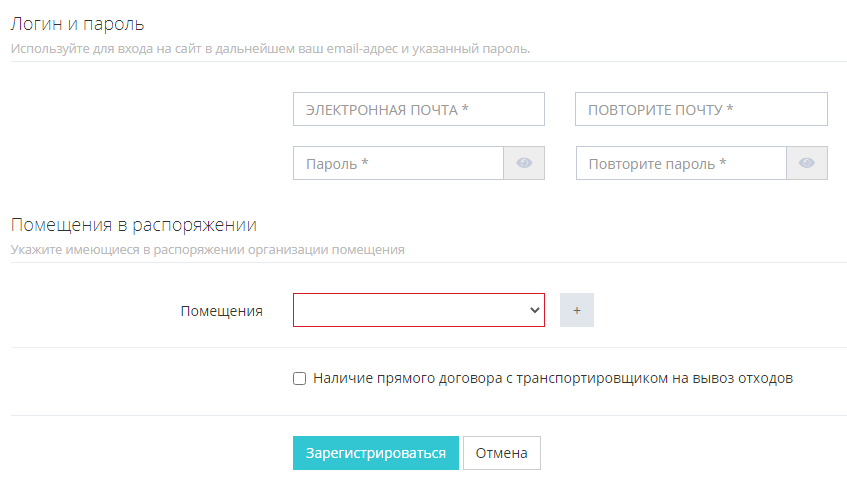The width and height of the screenshot is (847, 490).
Task: Focus the Повторите пароль field
Action: pos(681,163)
